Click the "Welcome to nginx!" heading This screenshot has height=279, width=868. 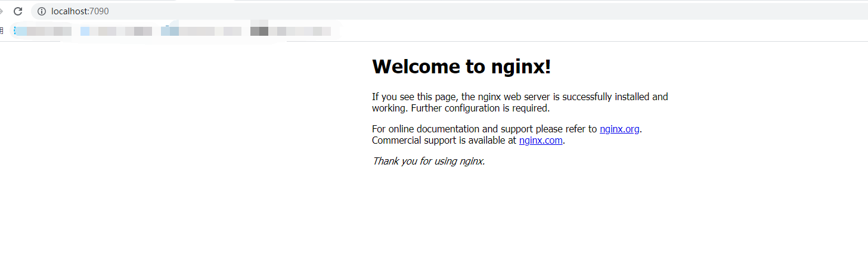point(461,67)
